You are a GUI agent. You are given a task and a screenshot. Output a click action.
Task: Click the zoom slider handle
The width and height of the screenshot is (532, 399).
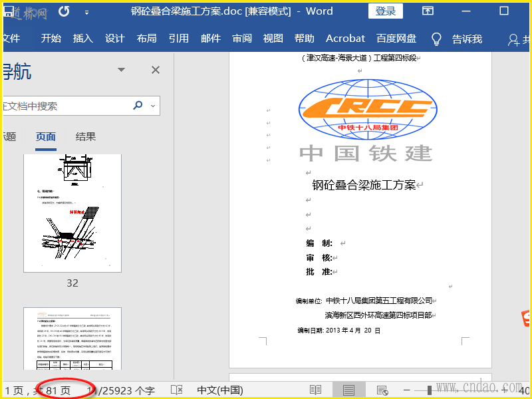(x=429, y=390)
